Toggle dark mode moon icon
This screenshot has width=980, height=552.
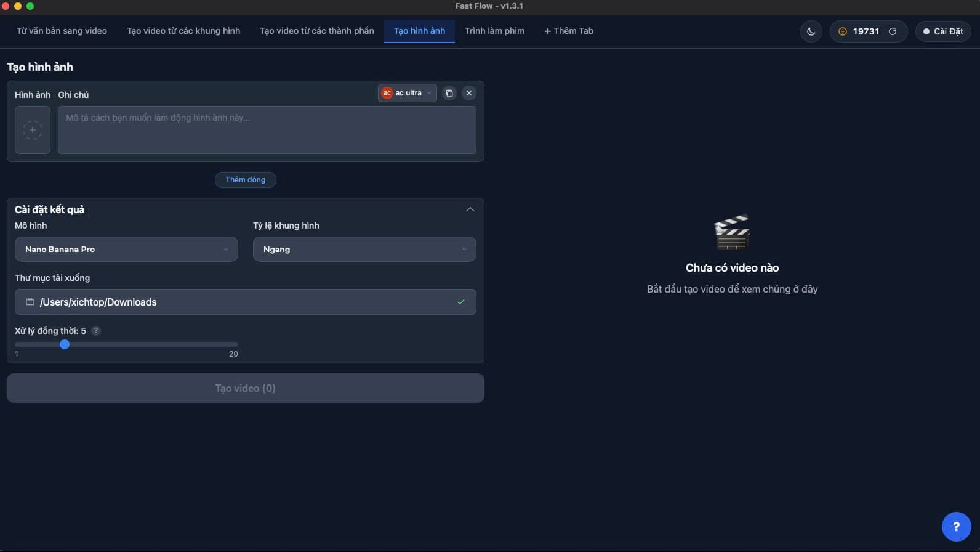811,31
